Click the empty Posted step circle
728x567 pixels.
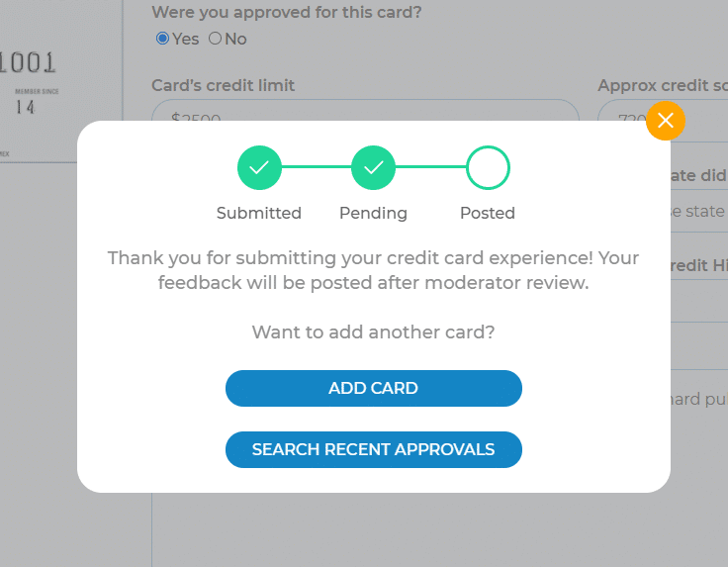(488, 168)
